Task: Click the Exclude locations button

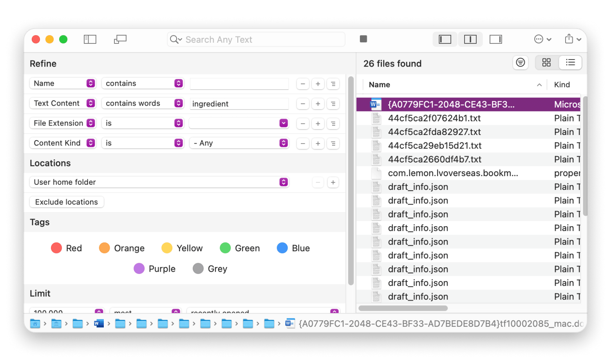Action: click(x=67, y=202)
